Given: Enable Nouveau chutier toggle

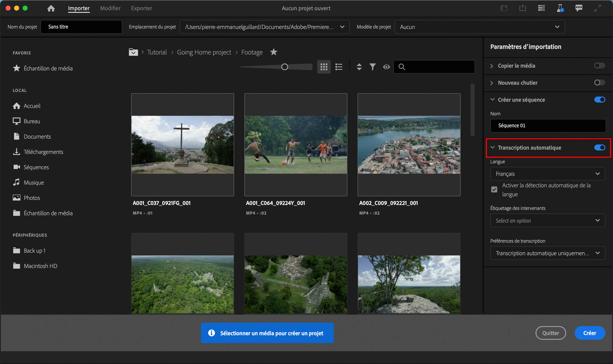Looking at the screenshot, I should [600, 83].
